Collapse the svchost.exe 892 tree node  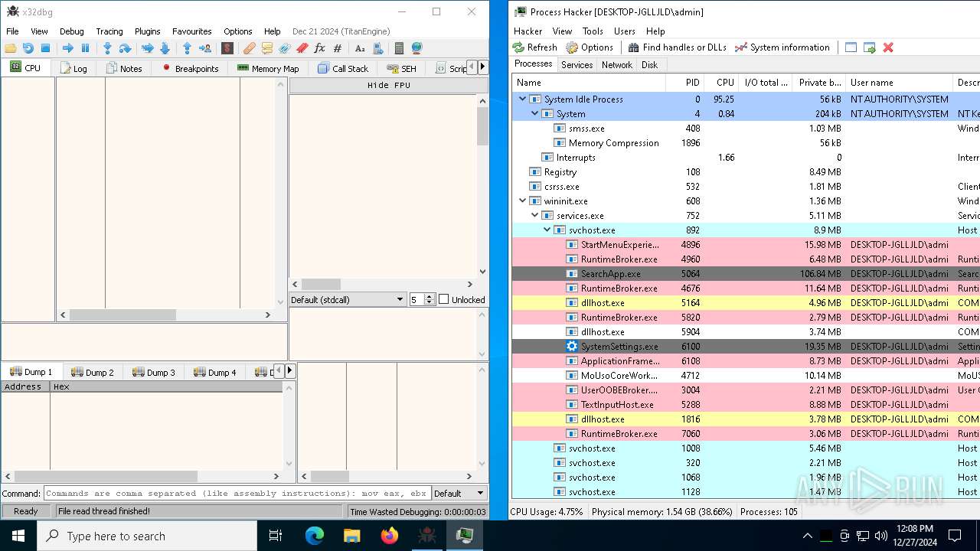tap(547, 230)
